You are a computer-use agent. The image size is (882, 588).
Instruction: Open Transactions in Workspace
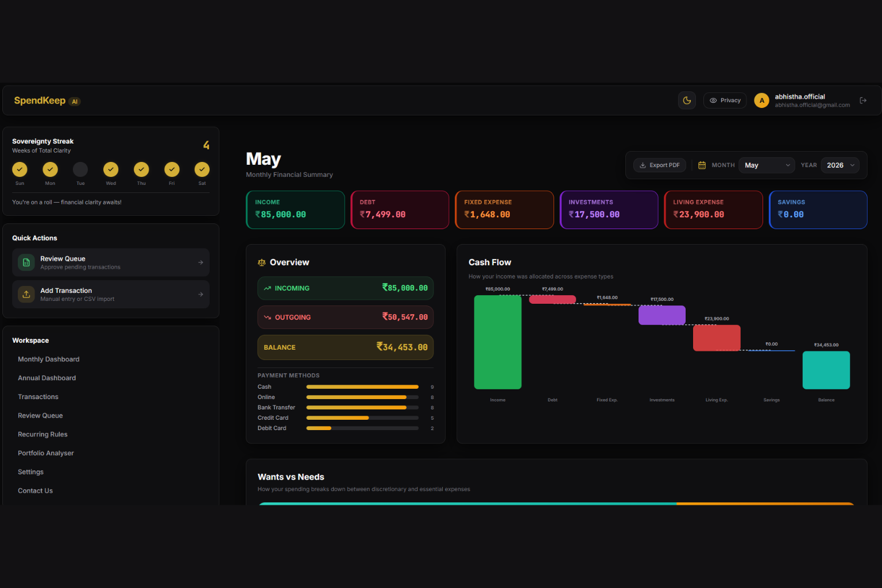38,397
